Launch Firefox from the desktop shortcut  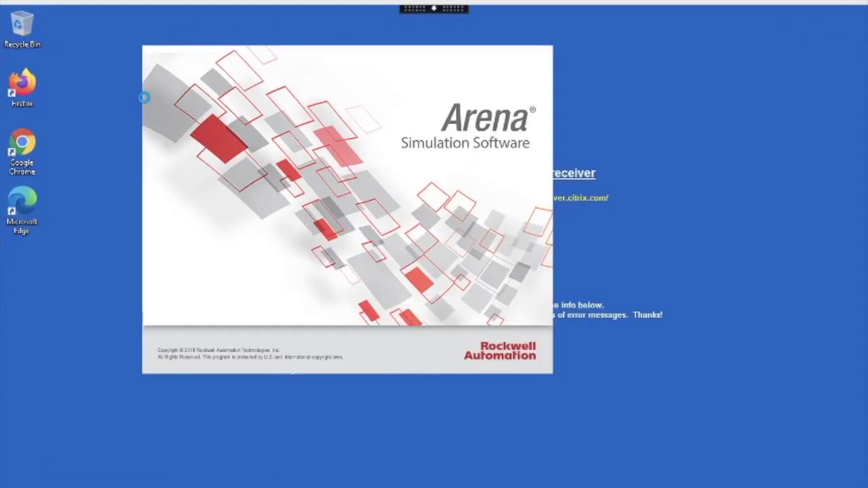[x=22, y=87]
